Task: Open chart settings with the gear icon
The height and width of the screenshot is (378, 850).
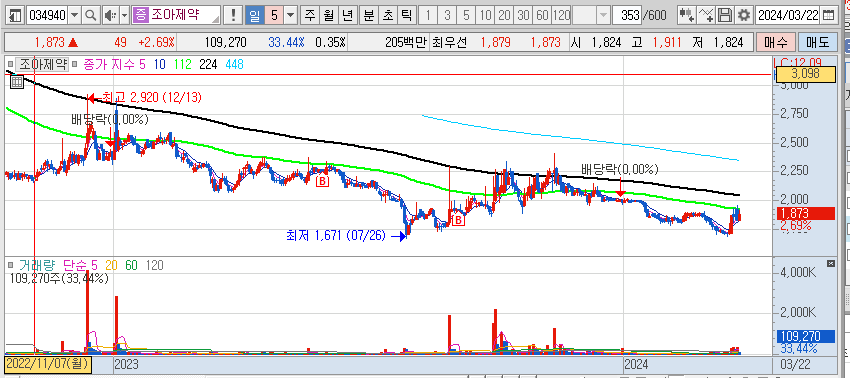Action: pos(744,15)
